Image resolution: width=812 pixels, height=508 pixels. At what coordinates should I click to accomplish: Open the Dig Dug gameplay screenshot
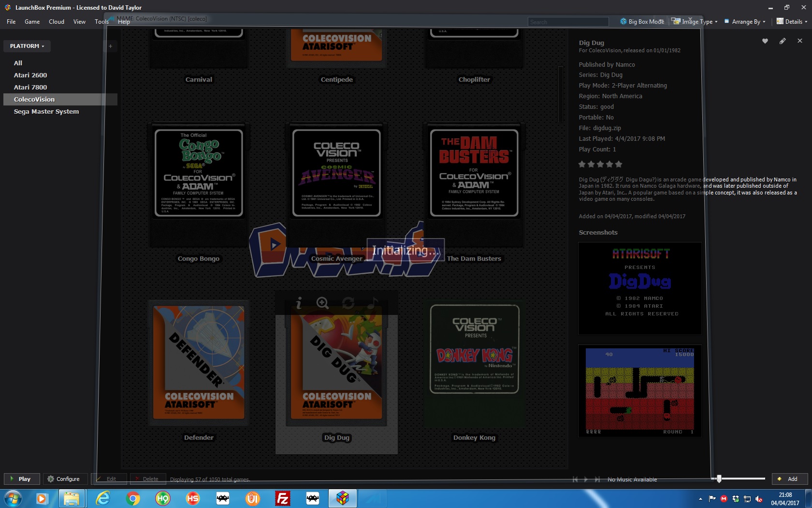click(x=640, y=391)
